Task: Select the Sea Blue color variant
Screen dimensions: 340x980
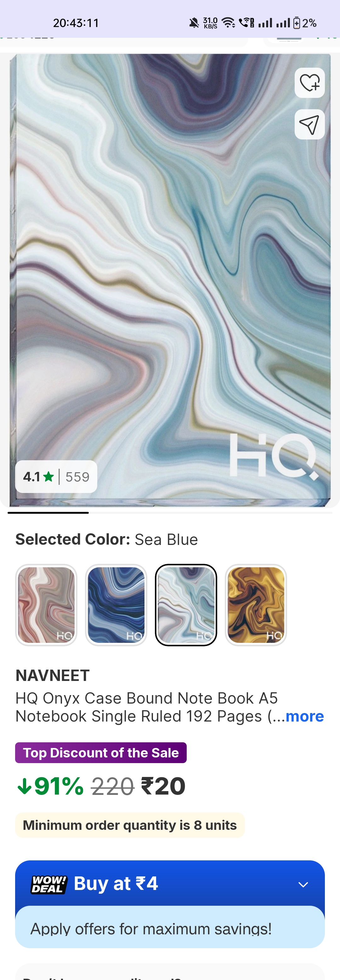Action: click(186, 604)
